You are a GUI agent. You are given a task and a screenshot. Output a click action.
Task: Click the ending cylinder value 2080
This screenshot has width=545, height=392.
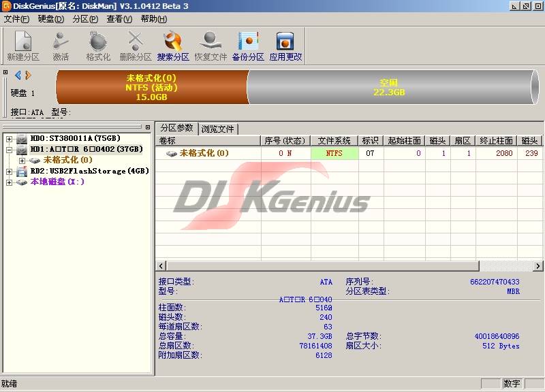click(x=504, y=153)
